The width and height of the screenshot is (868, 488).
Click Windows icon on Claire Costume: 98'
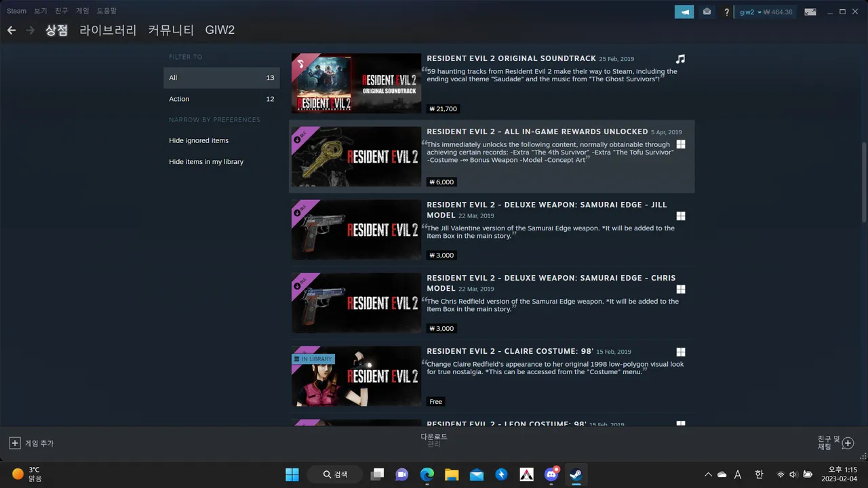click(681, 352)
